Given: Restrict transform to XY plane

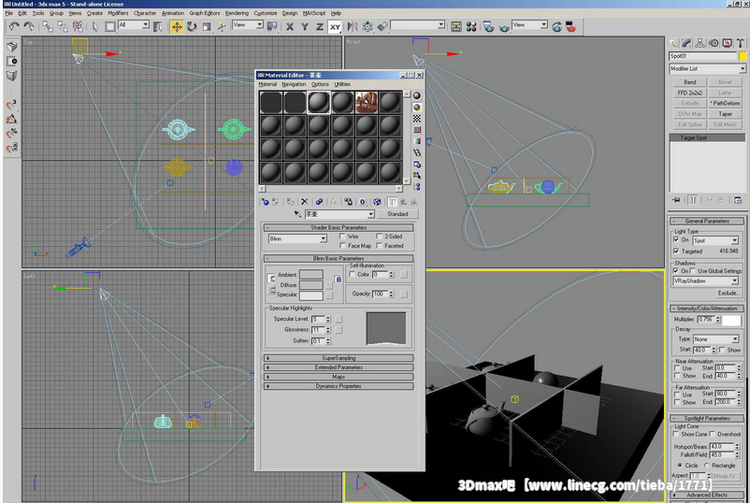Looking at the screenshot, I should (x=334, y=27).
